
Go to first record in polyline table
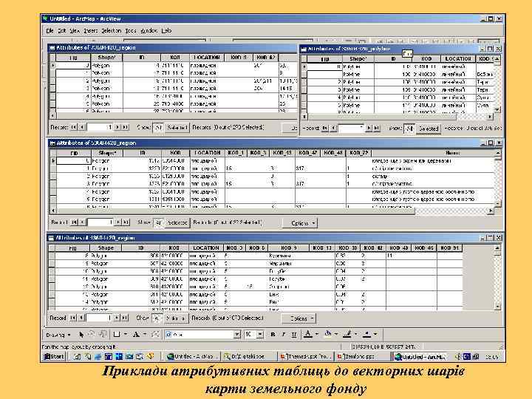point(324,129)
